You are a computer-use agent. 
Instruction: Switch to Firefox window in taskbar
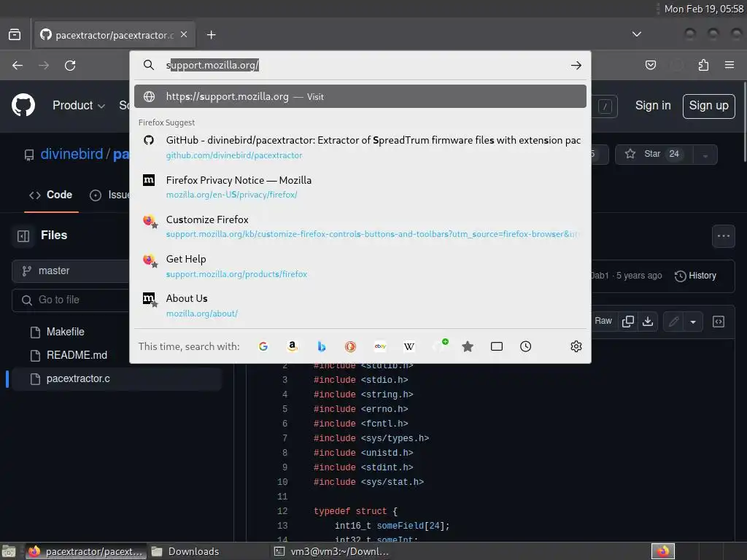point(86,551)
